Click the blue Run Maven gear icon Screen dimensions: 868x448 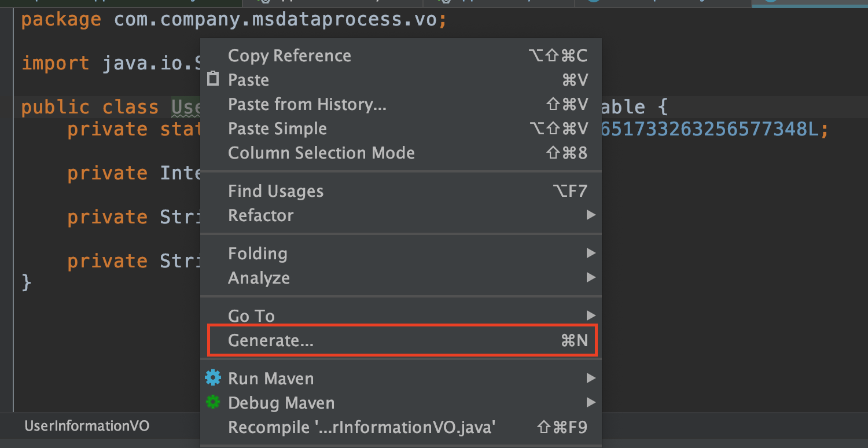click(x=213, y=378)
